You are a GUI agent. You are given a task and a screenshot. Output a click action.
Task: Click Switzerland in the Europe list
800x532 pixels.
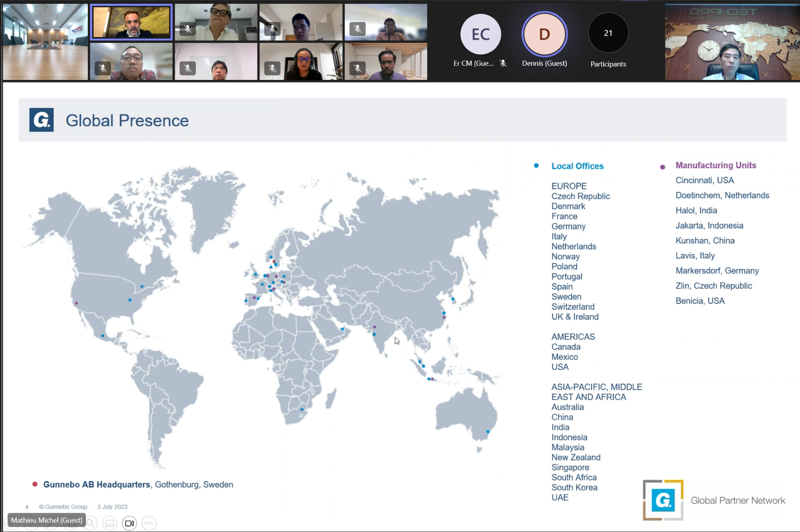[x=573, y=307]
